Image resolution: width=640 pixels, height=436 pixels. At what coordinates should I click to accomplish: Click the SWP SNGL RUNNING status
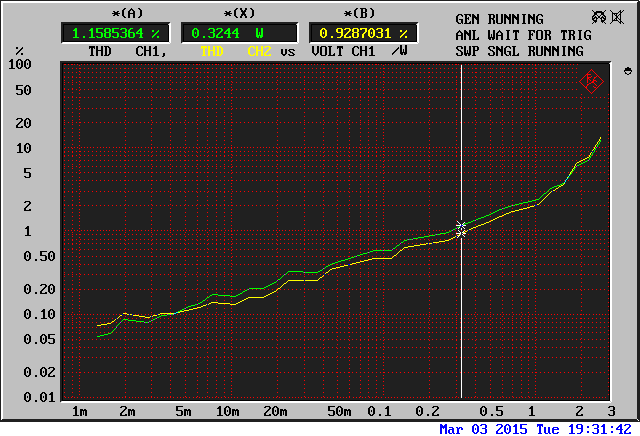pos(523,50)
